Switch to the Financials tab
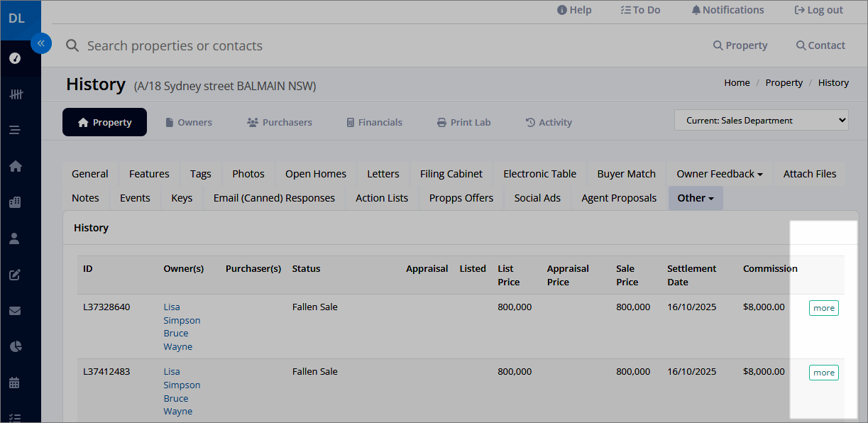 pos(374,122)
